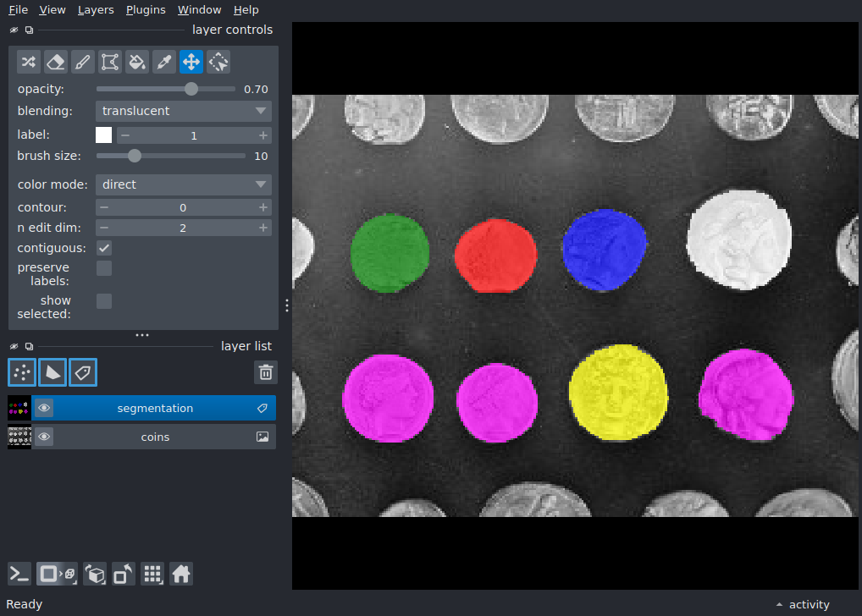Enable preserve labels checkbox
The image size is (862, 616).
tap(104, 268)
